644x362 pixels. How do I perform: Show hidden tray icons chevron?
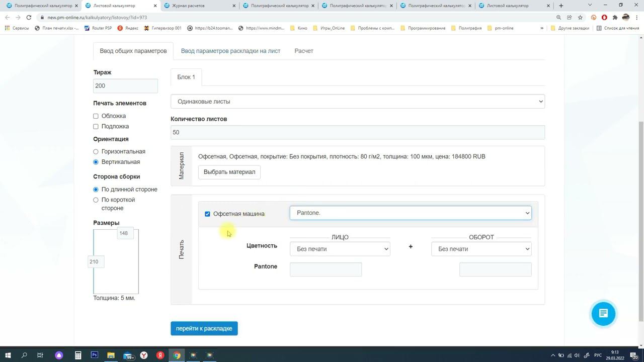(x=553, y=355)
